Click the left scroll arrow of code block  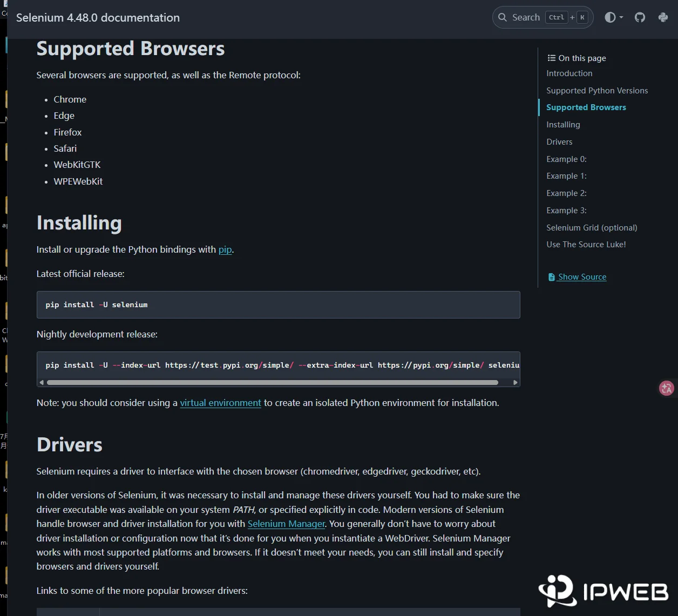coord(41,382)
